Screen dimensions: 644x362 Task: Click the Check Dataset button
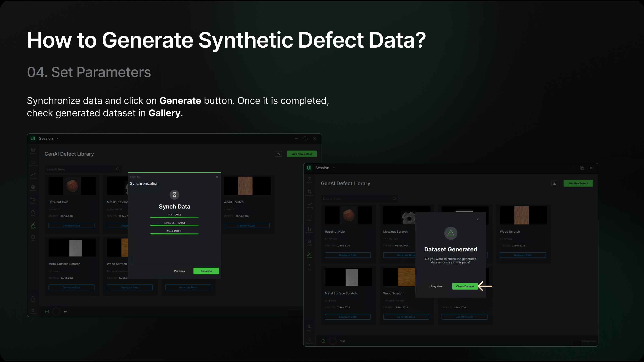coord(465,286)
